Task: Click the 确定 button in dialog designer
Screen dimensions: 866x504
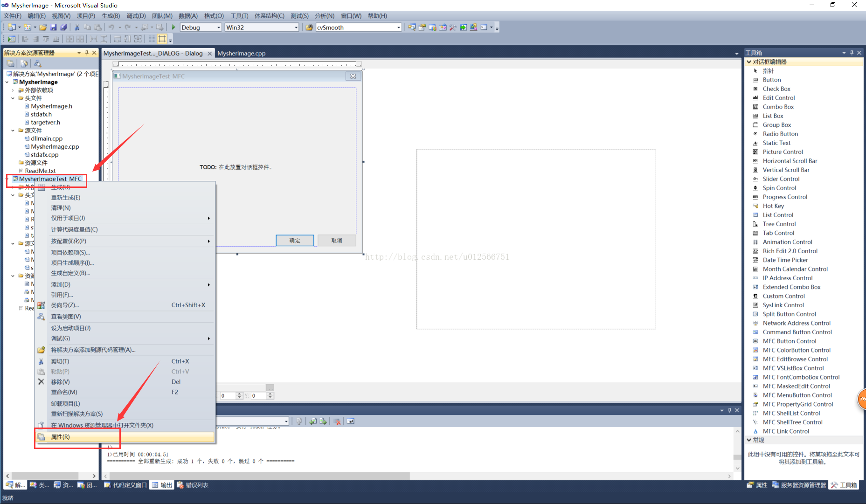Action: point(295,241)
